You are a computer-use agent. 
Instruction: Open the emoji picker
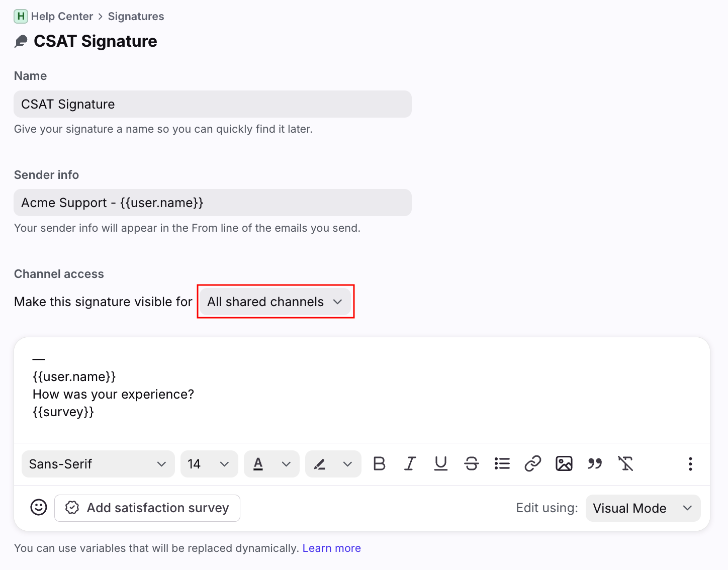[39, 508]
